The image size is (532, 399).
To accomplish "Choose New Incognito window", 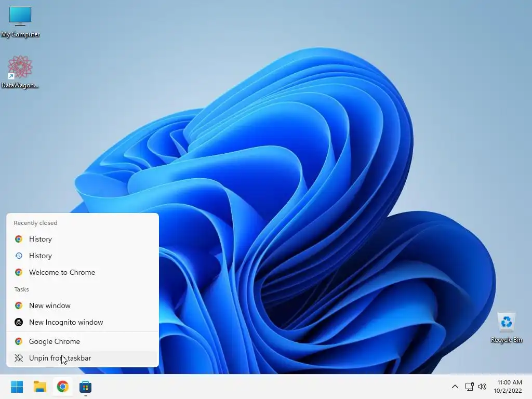I will point(83,322).
